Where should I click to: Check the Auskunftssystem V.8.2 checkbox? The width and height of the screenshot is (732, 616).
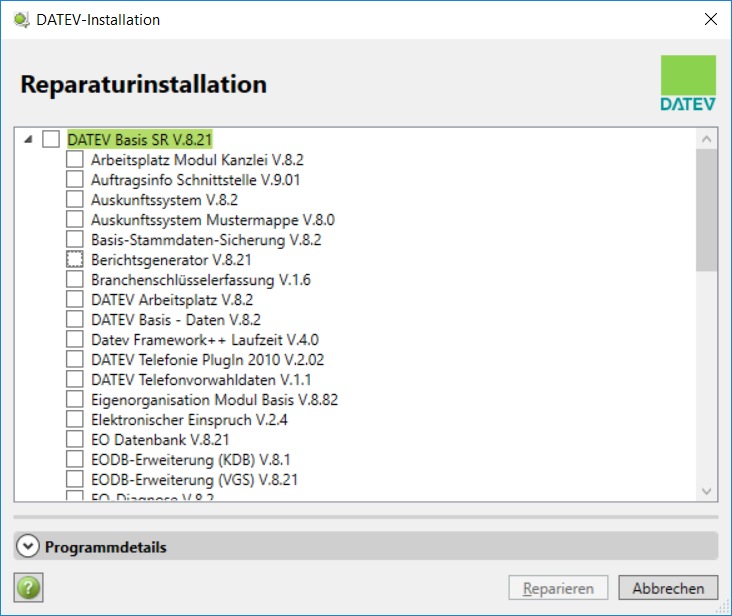click(75, 199)
